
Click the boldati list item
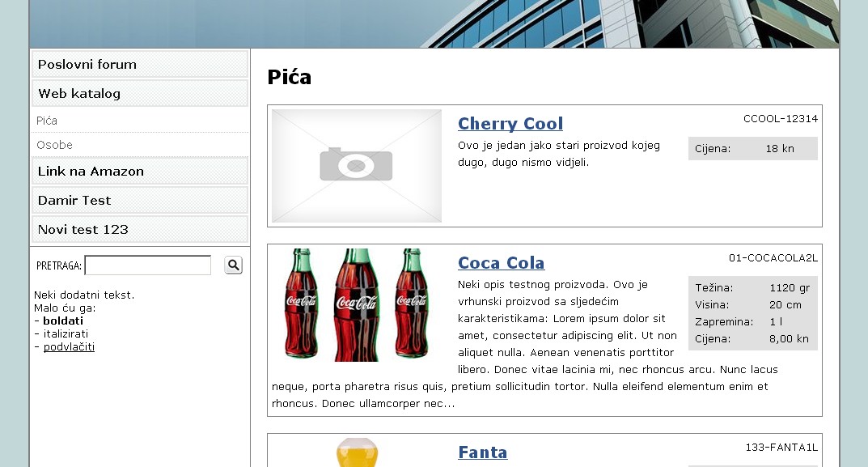click(62, 321)
